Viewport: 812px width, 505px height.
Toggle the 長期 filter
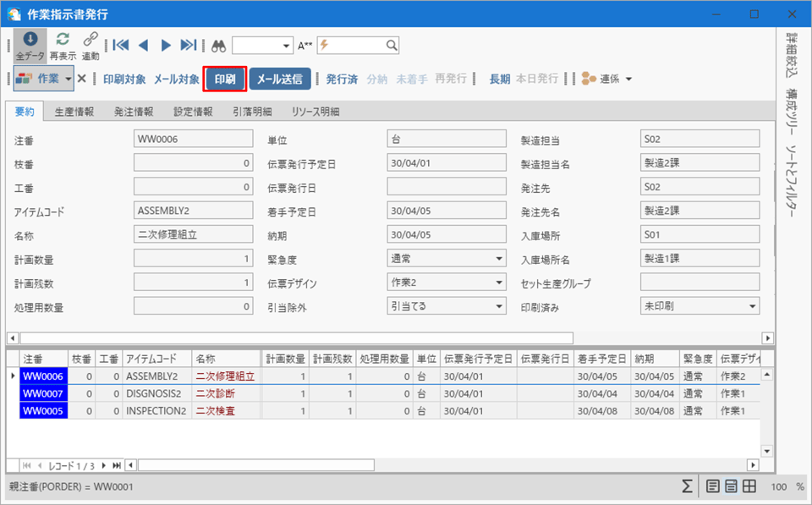499,79
